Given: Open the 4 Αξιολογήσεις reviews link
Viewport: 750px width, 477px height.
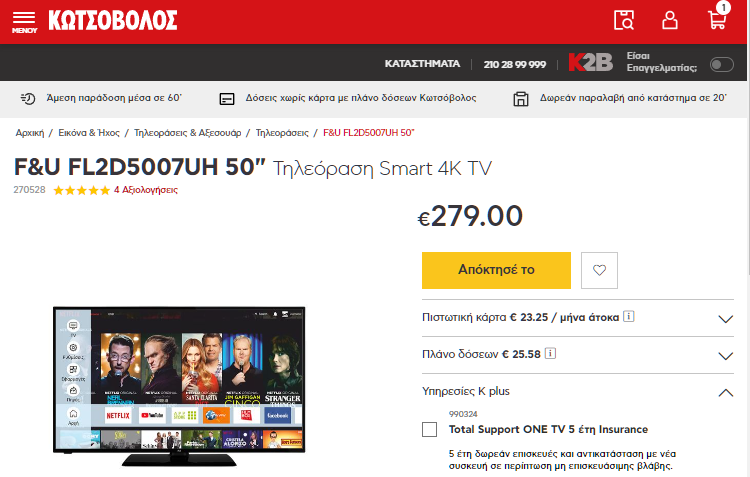Looking at the screenshot, I should [145, 190].
